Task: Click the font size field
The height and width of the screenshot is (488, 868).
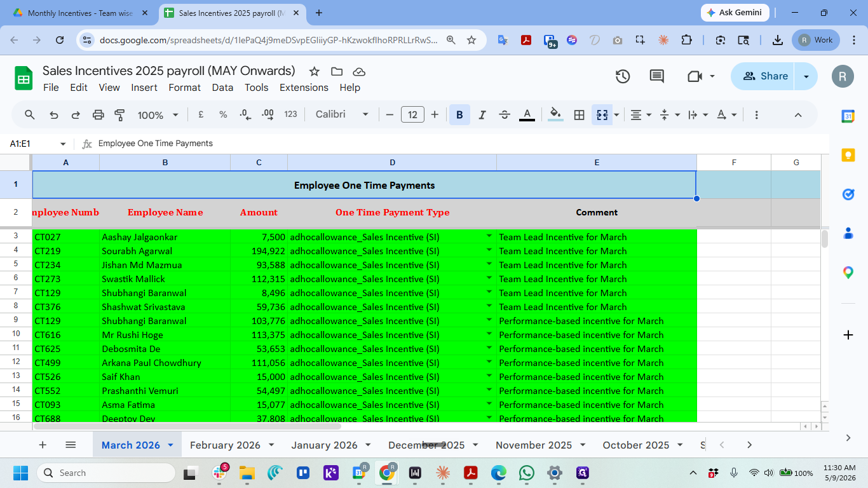Action: (x=412, y=115)
